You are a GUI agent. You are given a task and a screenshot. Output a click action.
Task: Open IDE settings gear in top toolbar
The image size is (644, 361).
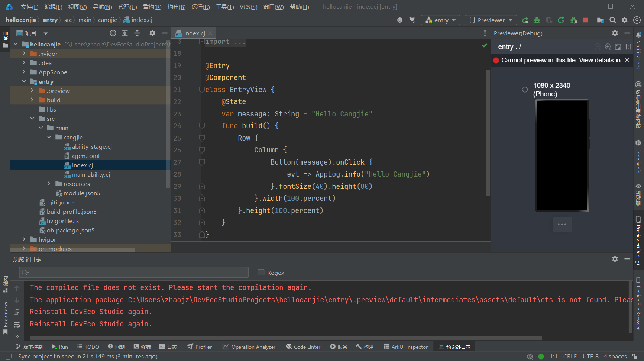coord(625,20)
